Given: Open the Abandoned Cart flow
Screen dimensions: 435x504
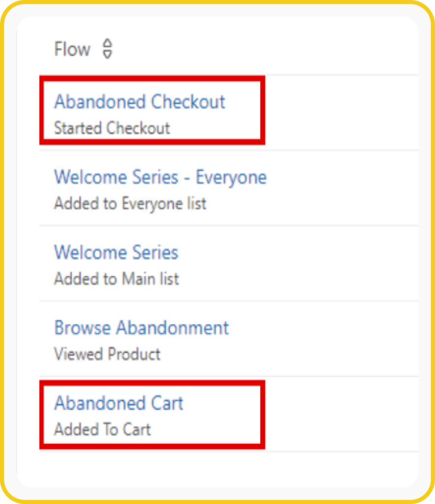Looking at the screenshot, I should (x=119, y=404).
